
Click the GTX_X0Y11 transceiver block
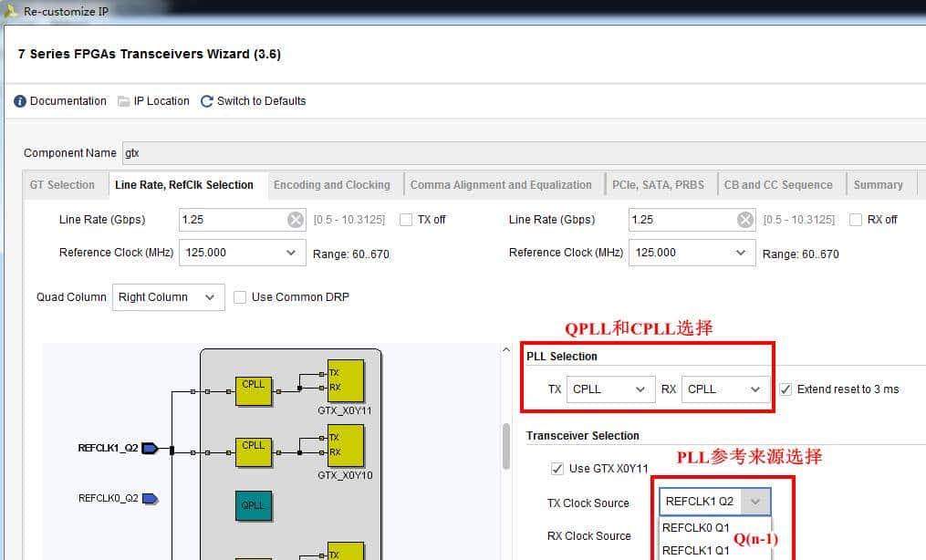(346, 380)
